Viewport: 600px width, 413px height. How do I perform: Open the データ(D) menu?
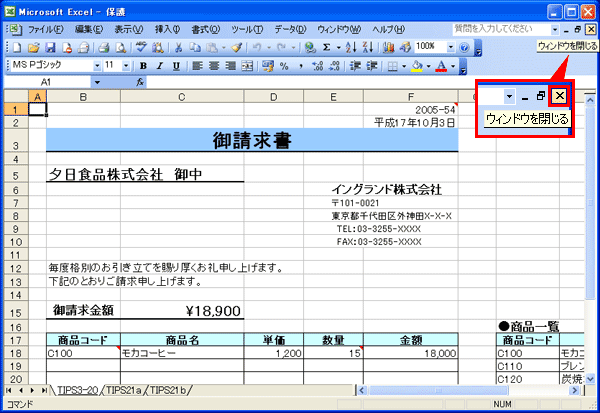tap(290, 29)
